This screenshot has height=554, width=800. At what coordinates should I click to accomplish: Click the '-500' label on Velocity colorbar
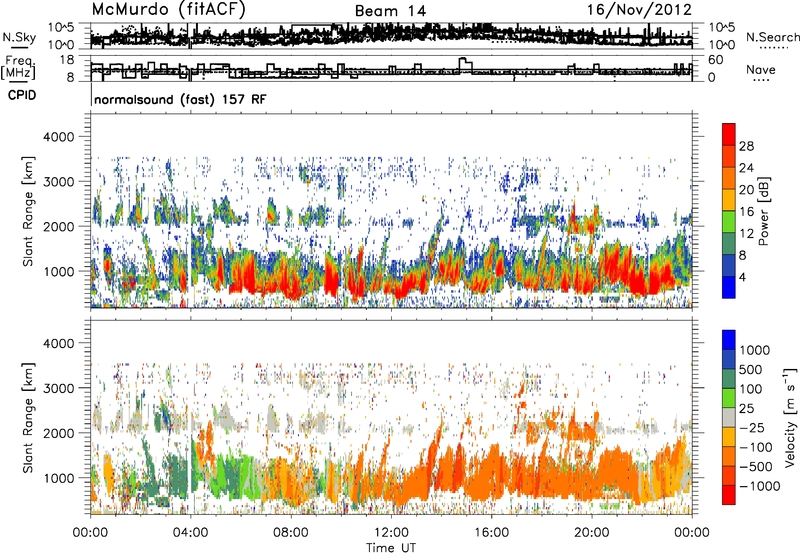click(x=755, y=466)
